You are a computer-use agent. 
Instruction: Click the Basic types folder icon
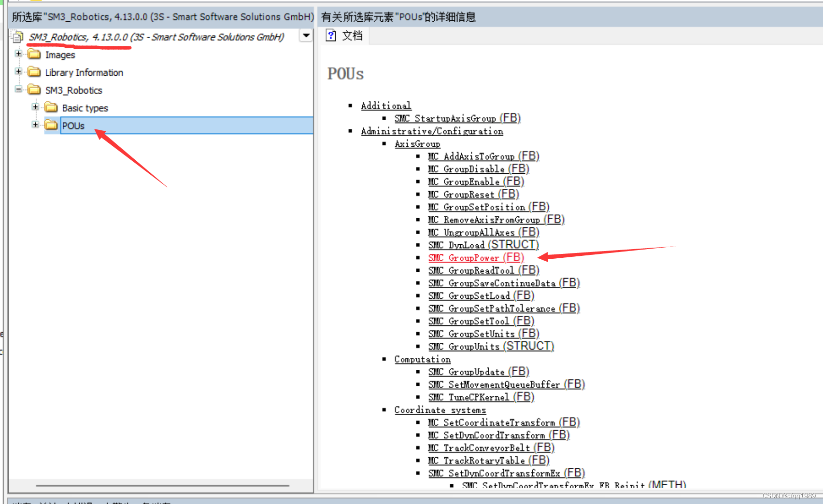(51, 108)
